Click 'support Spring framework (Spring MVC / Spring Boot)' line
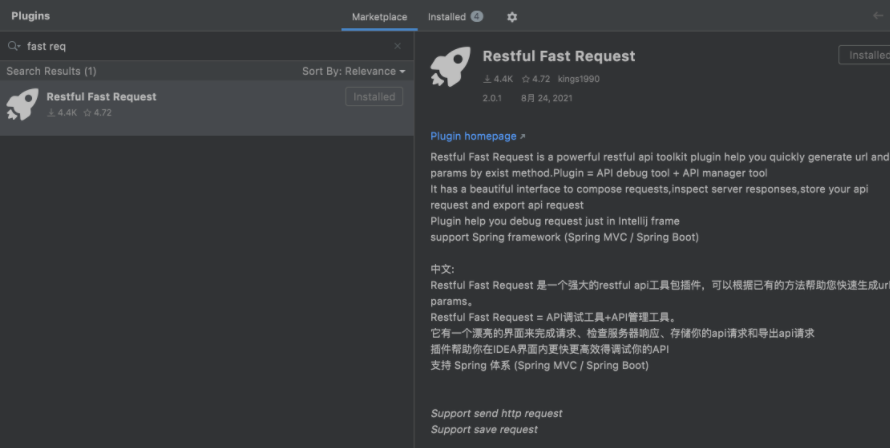890x448 pixels. 564,237
